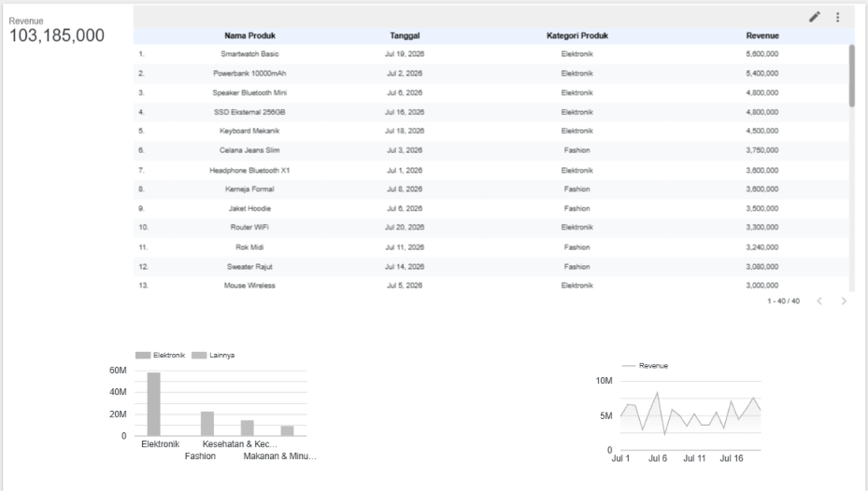Click the Lainnya legend swatch in bar chart
The height and width of the screenshot is (491, 868).
pos(199,355)
